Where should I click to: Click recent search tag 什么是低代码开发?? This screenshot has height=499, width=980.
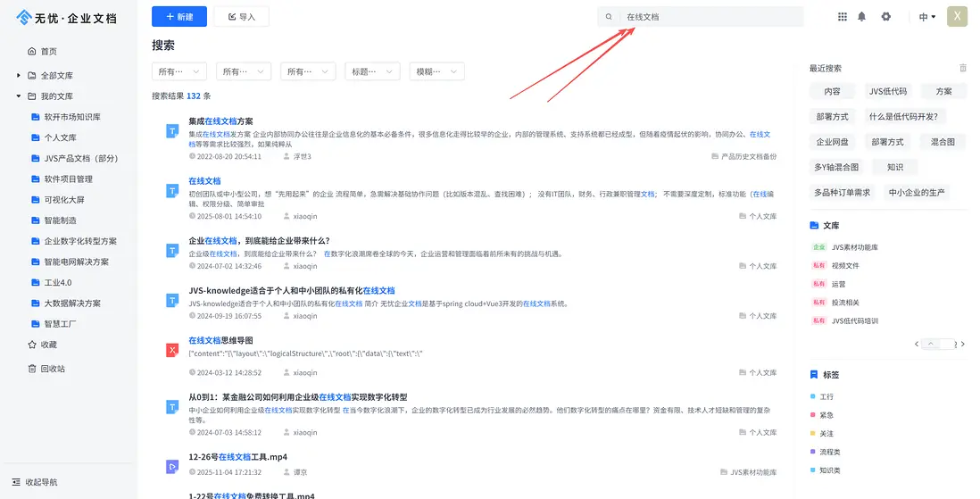pos(904,116)
